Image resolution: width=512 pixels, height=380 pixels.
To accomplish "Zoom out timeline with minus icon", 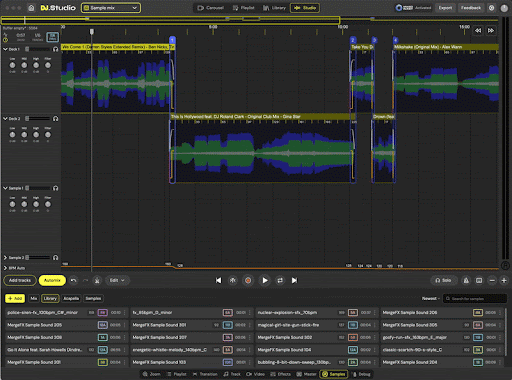I will [x=492, y=281].
